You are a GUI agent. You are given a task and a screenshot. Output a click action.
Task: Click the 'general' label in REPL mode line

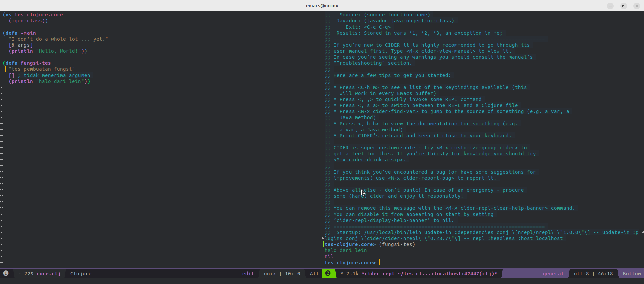[x=553, y=274]
